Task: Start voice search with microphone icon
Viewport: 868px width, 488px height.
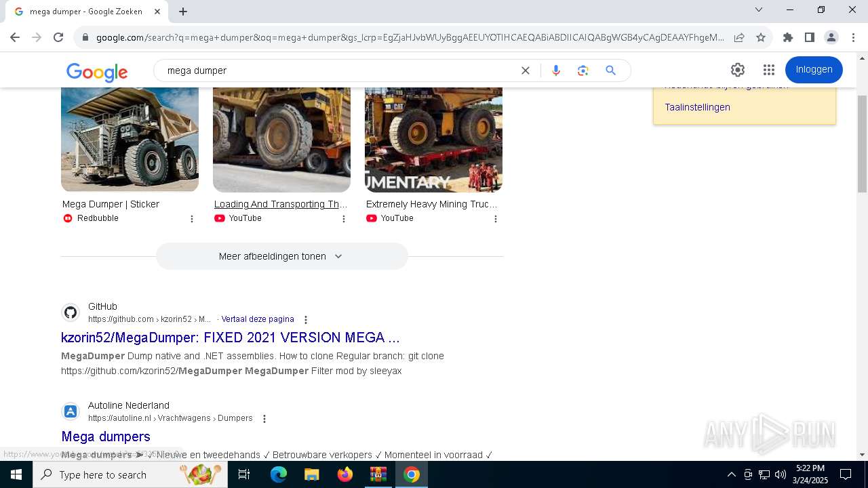Action: click(556, 70)
